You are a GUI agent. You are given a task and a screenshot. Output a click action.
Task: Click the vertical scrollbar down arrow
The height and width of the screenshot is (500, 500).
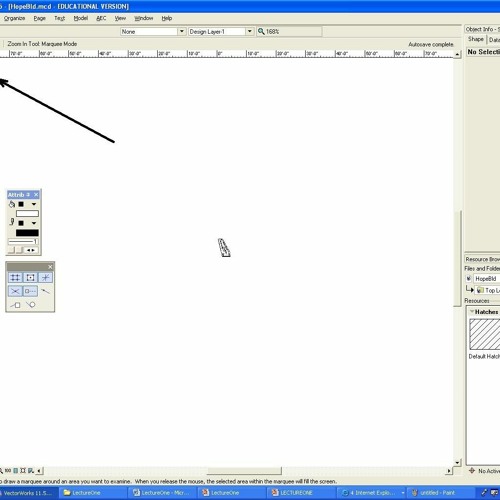click(457, 463)
